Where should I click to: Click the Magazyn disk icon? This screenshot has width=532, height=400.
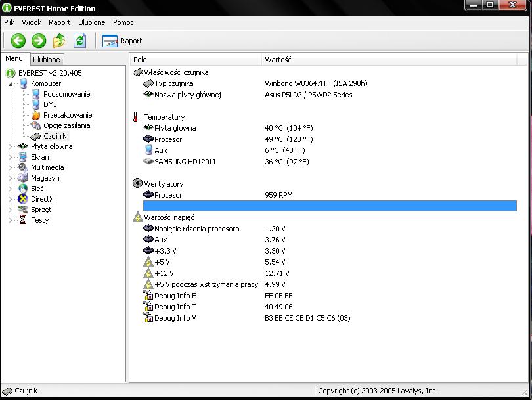click(23, 178)
